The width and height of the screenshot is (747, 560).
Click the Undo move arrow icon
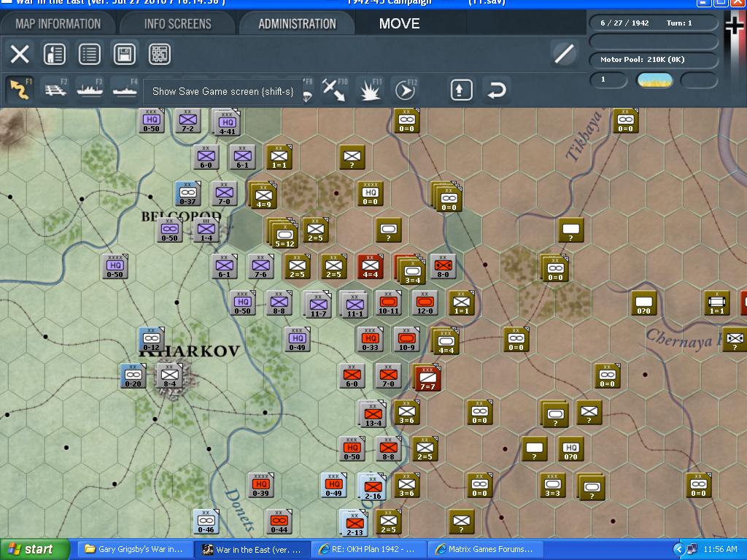point(496,90)
